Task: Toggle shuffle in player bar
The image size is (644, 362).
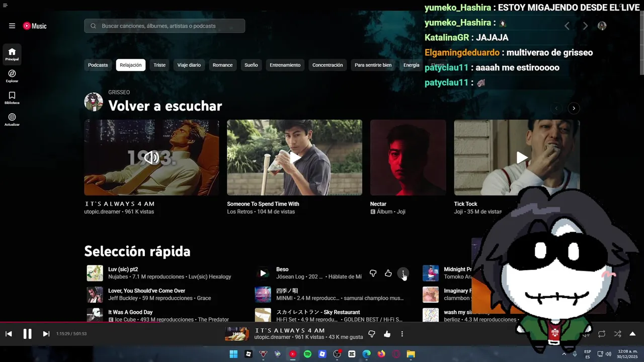Action: coord(617,334)
